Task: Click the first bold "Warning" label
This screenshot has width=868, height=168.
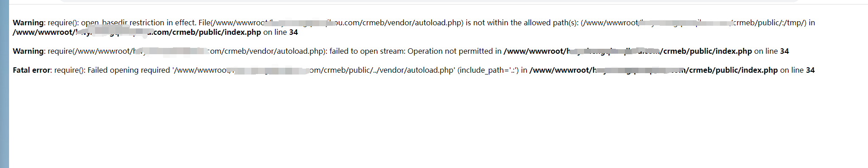Action: [28, 23]
